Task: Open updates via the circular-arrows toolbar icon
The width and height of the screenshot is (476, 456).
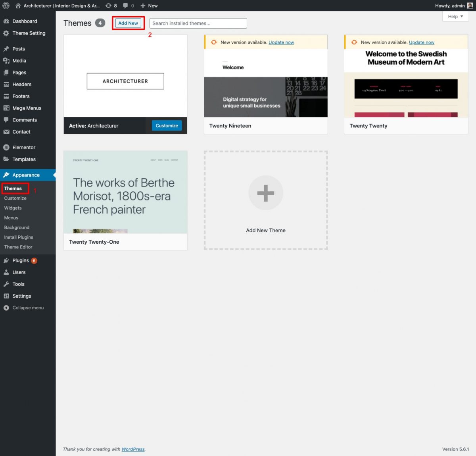Action: pos(108,6)
